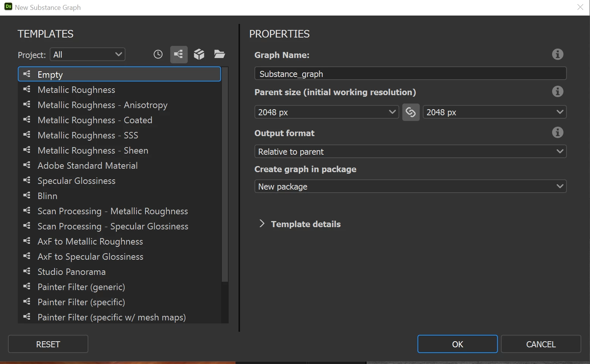Select the Blinn template

[119, 196]
